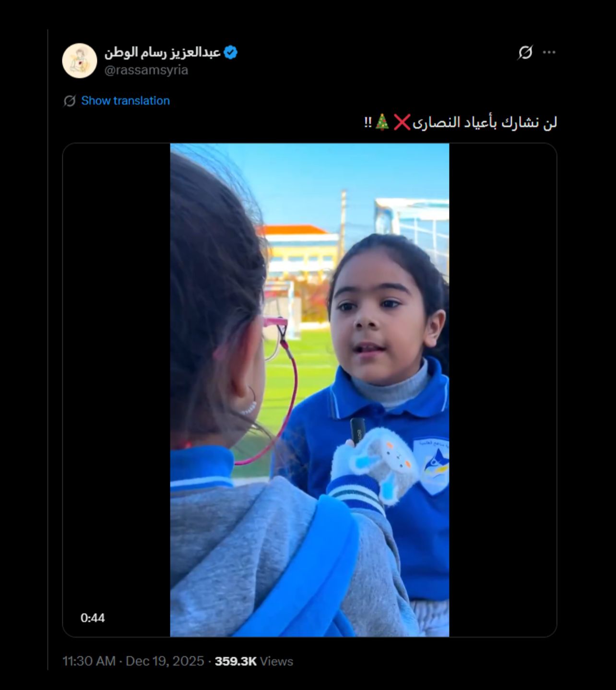Click the Christmas tree emoji in tweet

(x=382, y=122)
